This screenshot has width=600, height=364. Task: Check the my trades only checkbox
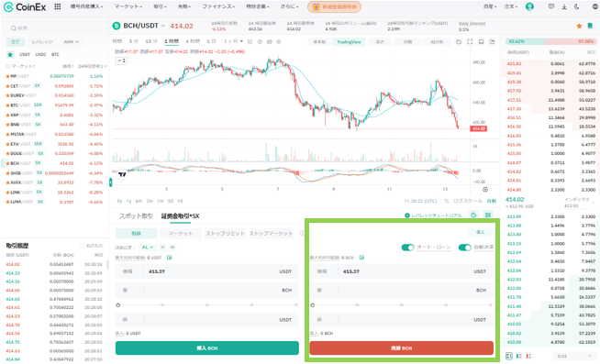coord(82,246)
